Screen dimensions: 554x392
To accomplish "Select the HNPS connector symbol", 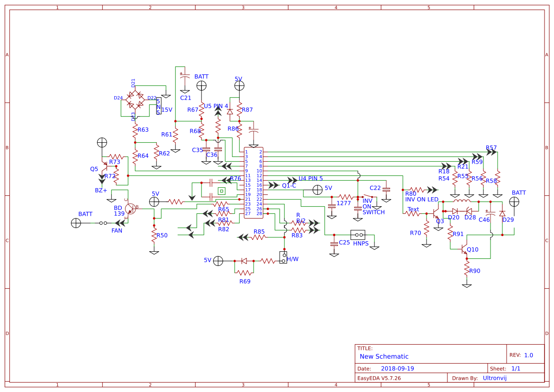I will click(357, 235).
